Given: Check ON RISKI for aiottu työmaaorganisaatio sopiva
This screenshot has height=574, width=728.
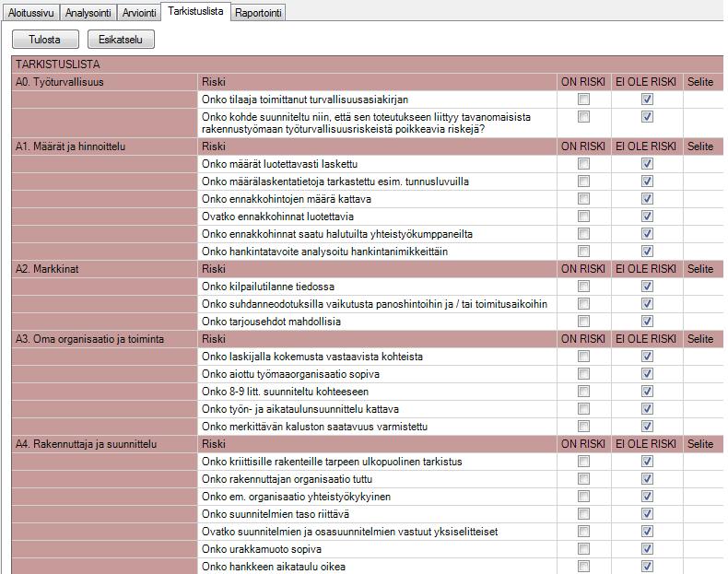Looking at the screenshot, I should [583, 374].
